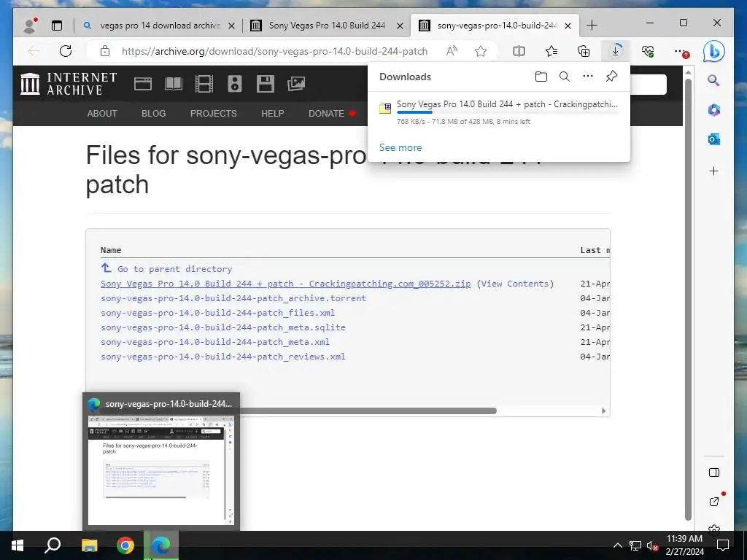Toggle sidebar layout icon at bottom right
Screen dimensions: 747x560
tap(713, 472)
